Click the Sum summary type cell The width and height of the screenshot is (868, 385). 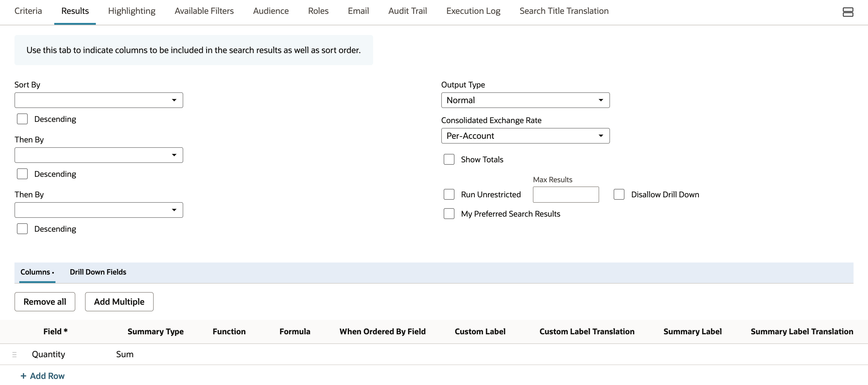pyautogui.click(x=125, y=354)
